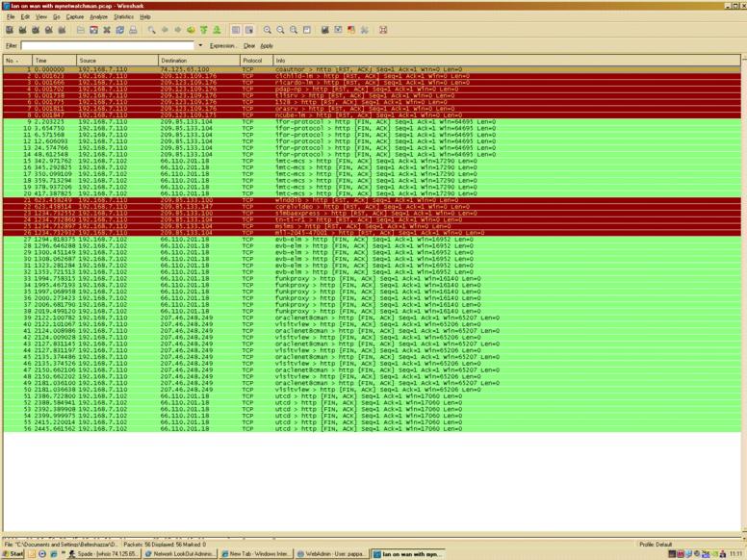This screenshot has height=560, width=747.
Task: Jump to the first packet
Action: click(x=204, y=30)
